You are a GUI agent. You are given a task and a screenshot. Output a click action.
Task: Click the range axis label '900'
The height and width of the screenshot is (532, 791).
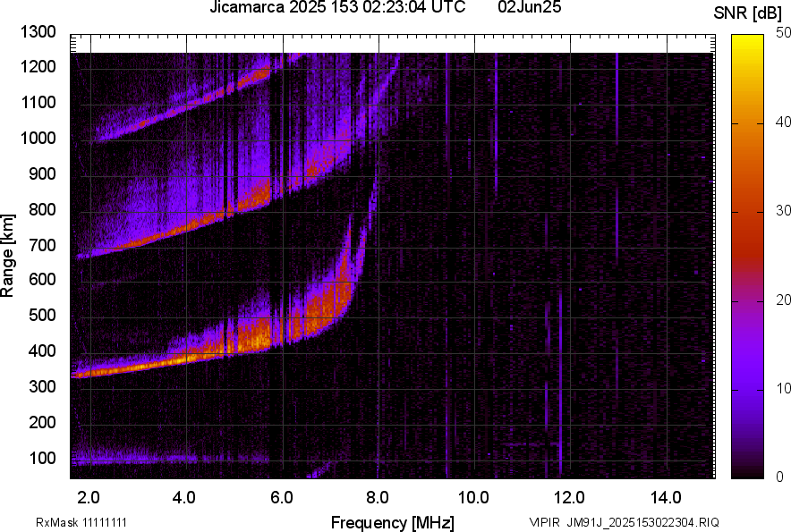(x=42, y=174)
